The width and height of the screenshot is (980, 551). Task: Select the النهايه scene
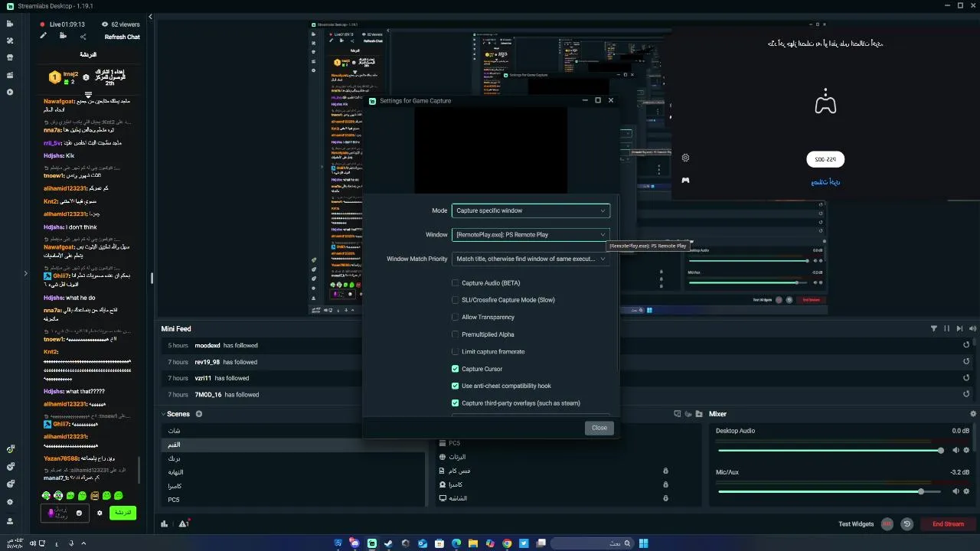pyautogui.click(x=293, y=472)
